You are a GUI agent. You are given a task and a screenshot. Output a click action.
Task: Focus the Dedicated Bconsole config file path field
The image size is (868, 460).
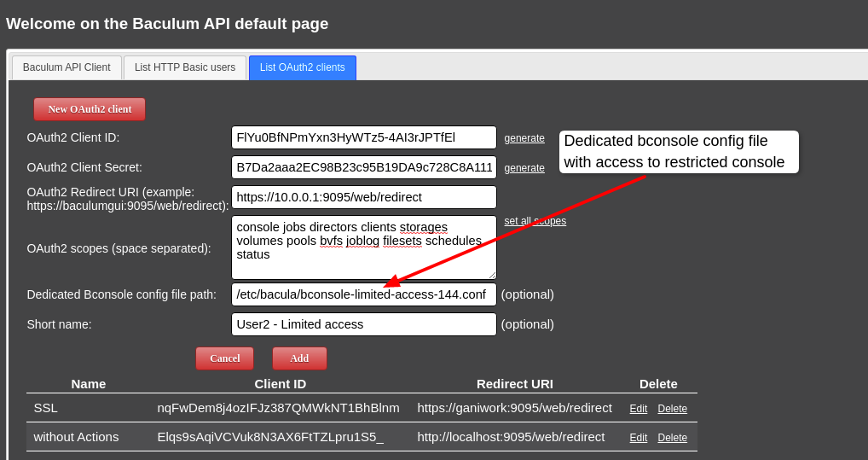click(x=364, y=294)
